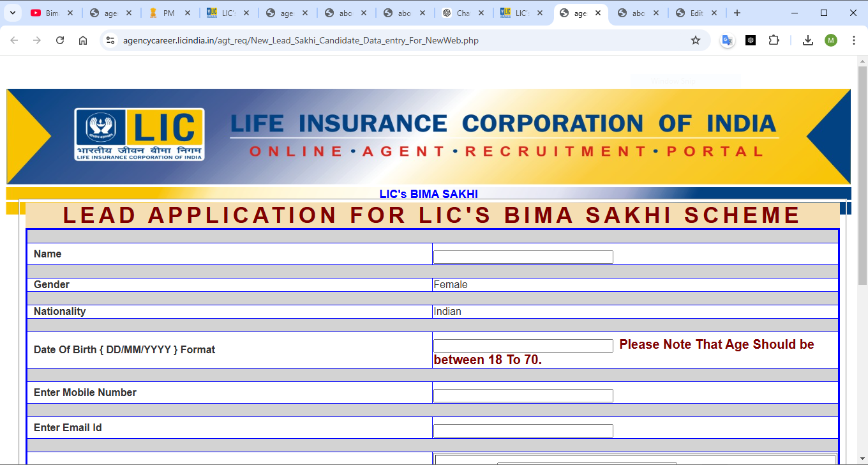View site information icon in address bar
Image resolution: width=868 pixels, height=465 pixels.
tap(110, 40)
